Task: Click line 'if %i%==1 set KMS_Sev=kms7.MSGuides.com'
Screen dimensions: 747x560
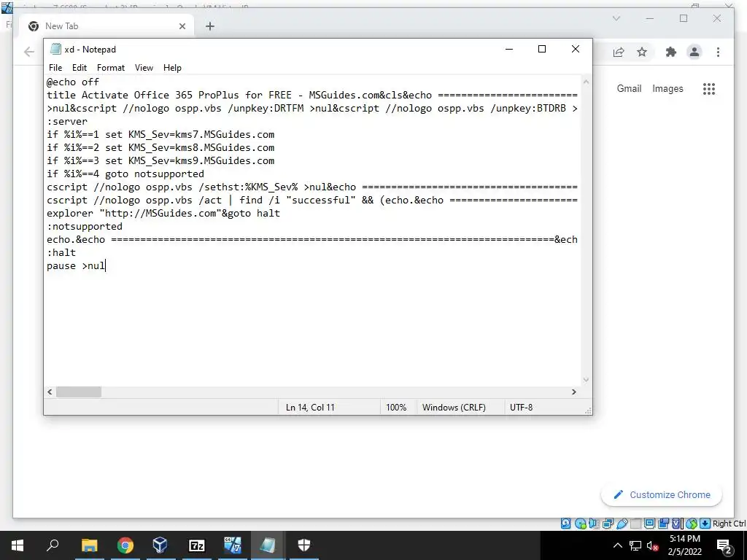Action: pos(160,134)
